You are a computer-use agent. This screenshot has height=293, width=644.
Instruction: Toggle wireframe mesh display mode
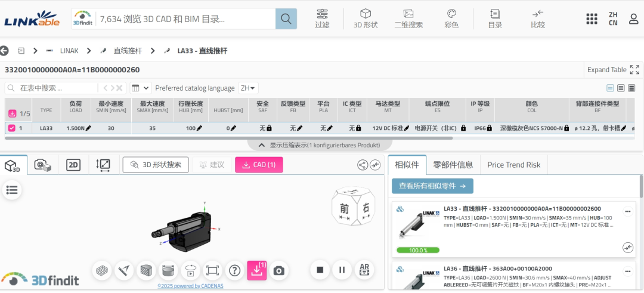102,270
